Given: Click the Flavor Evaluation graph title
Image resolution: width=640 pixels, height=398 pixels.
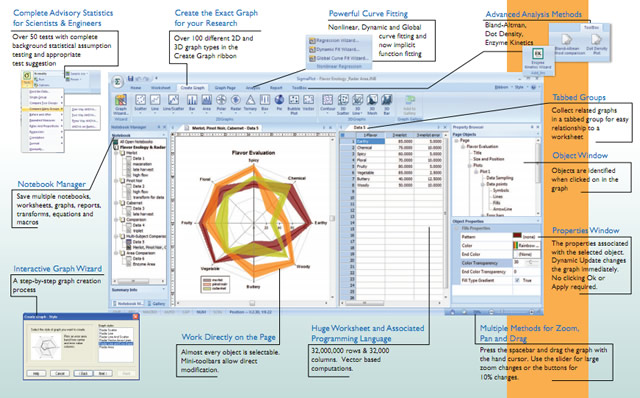Looking at the screenshot, I should 253,153.
